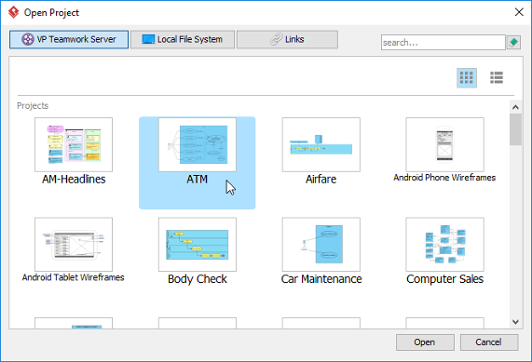Screen dimensions: 532x362
Task: Select the AM-Headlines project thumbnail
Action: pyautogui.click(x=74, y=145)
